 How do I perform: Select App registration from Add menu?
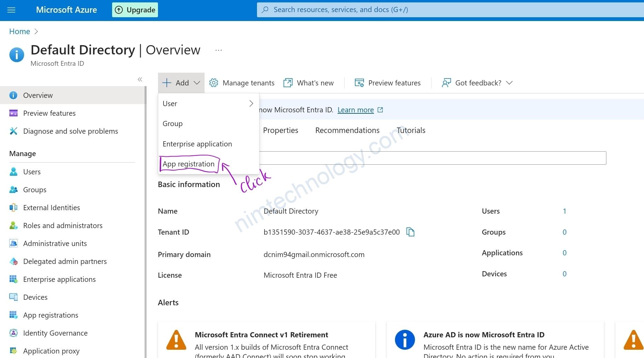[x=188, y=164]
